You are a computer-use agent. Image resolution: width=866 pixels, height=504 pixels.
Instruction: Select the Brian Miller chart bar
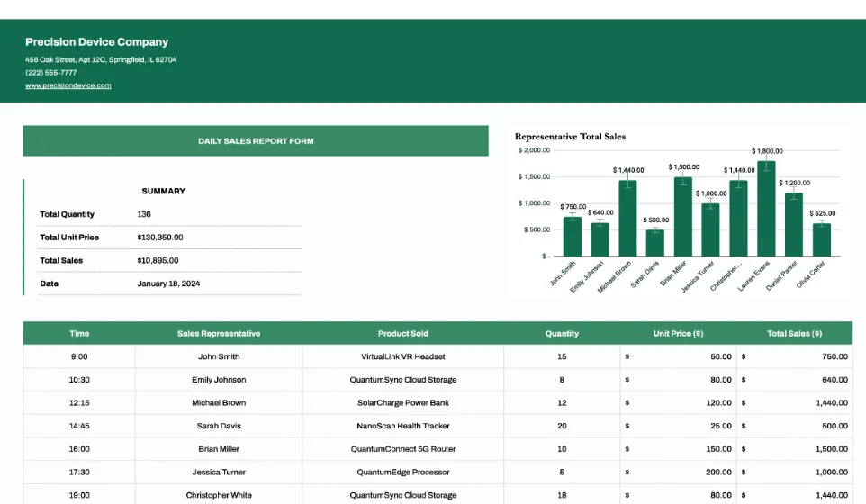[x=683, y=216]
